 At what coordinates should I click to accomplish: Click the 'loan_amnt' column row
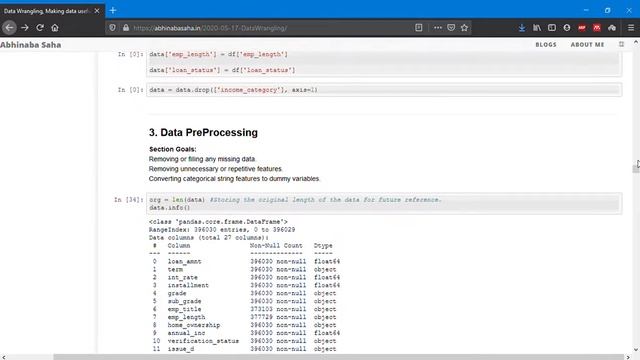point(245,262)
